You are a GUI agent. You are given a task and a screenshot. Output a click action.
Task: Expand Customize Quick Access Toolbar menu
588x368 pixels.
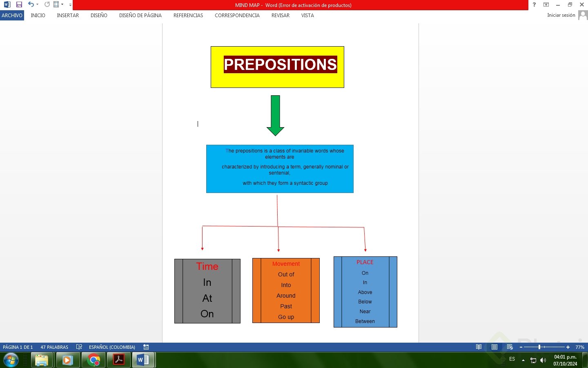(x=70, y=5)
